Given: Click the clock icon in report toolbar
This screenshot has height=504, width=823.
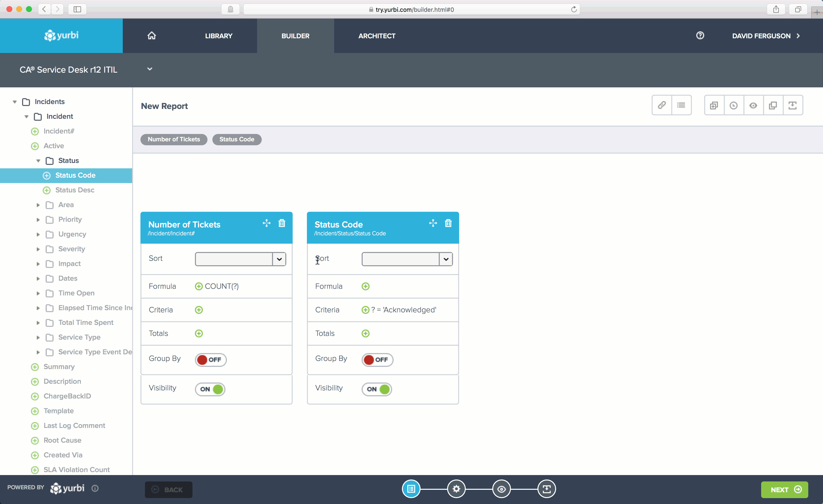Looking at the screenshot, I should coord(733,106).
